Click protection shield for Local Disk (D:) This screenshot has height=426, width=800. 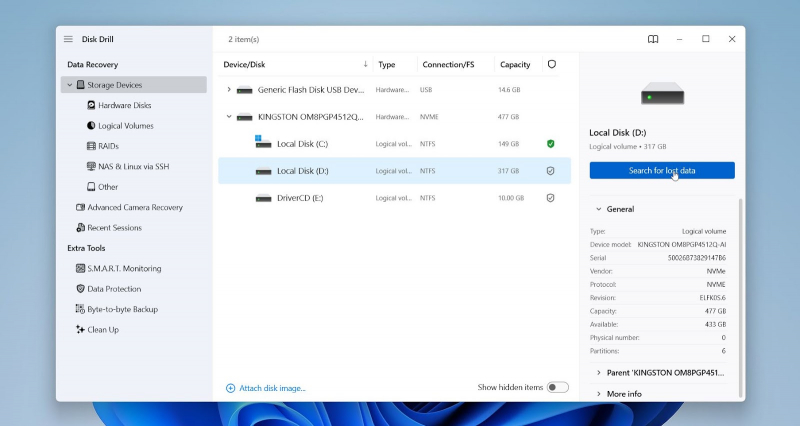551,171
